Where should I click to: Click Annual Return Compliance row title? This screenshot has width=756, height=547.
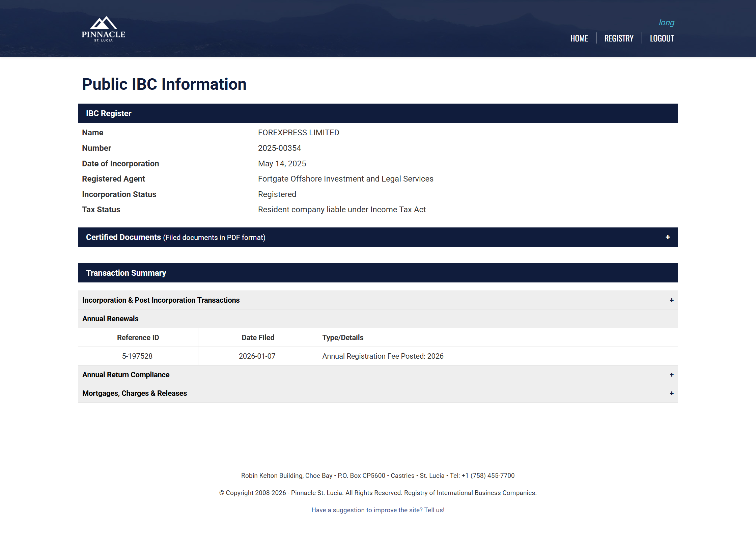[x=126, y=375]
